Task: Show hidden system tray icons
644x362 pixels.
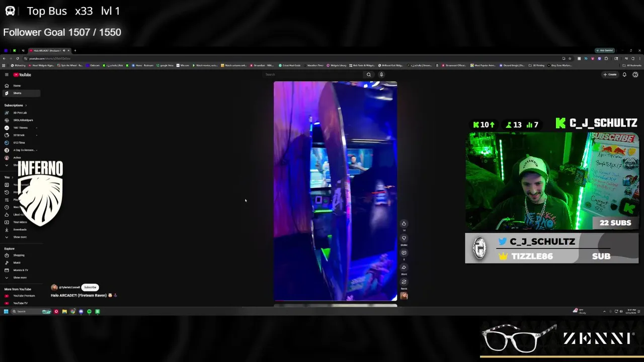Action: tap(604, 311)
